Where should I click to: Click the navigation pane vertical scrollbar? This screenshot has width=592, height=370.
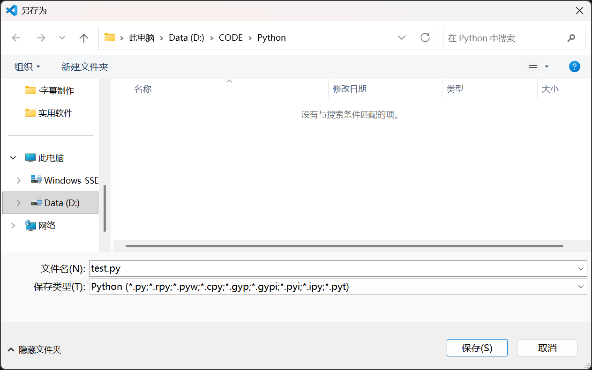105,208
